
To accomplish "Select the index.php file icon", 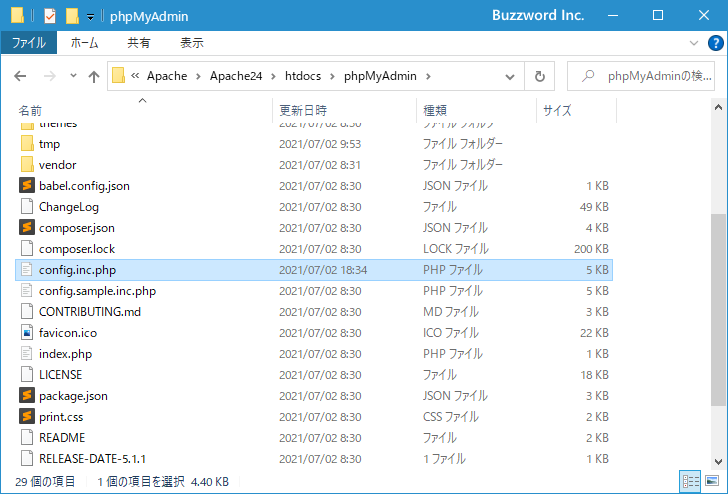I will click(x=27, y=354).
